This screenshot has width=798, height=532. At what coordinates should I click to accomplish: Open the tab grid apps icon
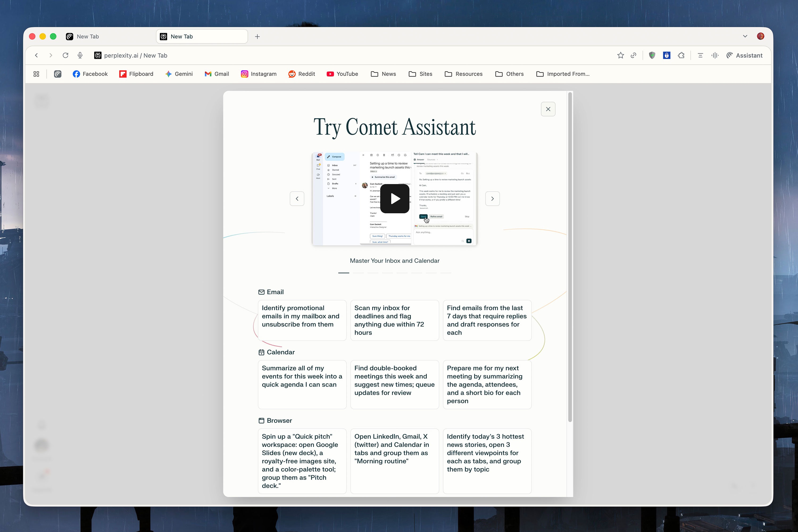[36, 74]
